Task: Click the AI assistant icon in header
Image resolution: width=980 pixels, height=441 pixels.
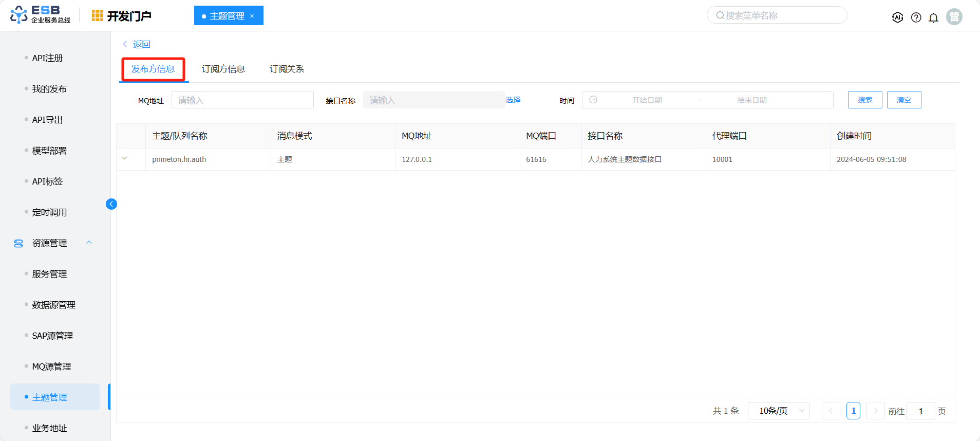Action: pos(897,17)
